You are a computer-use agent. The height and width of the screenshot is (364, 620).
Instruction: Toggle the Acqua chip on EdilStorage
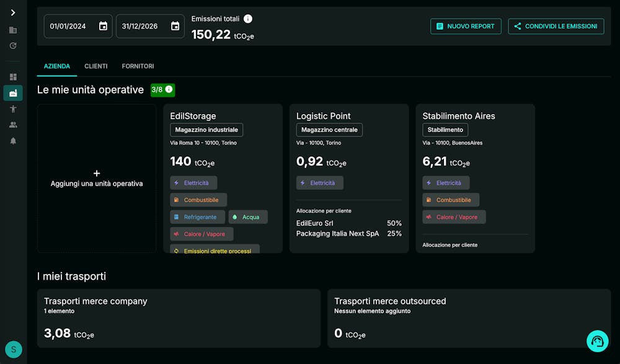coord(248,216)
